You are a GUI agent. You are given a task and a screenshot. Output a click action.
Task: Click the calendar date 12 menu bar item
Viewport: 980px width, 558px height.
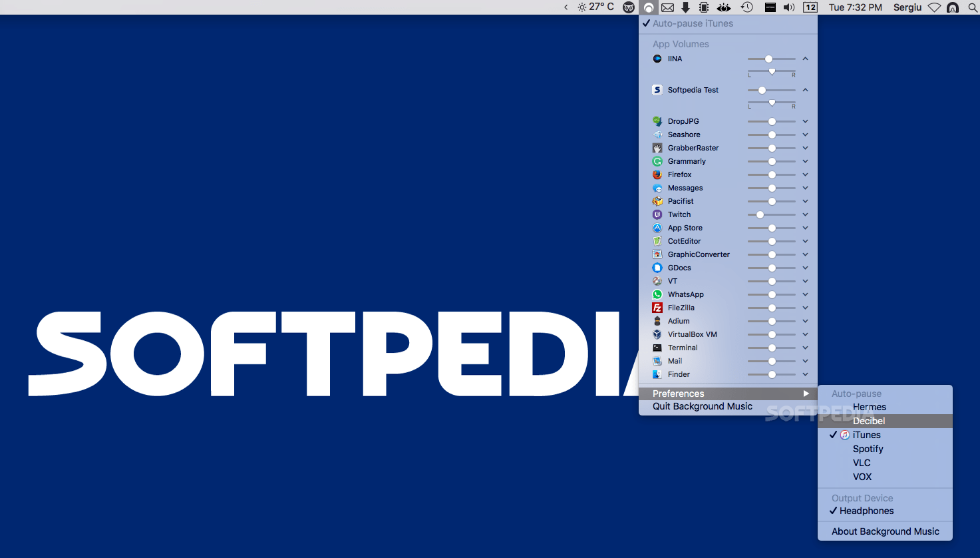[x=810, y=7]
